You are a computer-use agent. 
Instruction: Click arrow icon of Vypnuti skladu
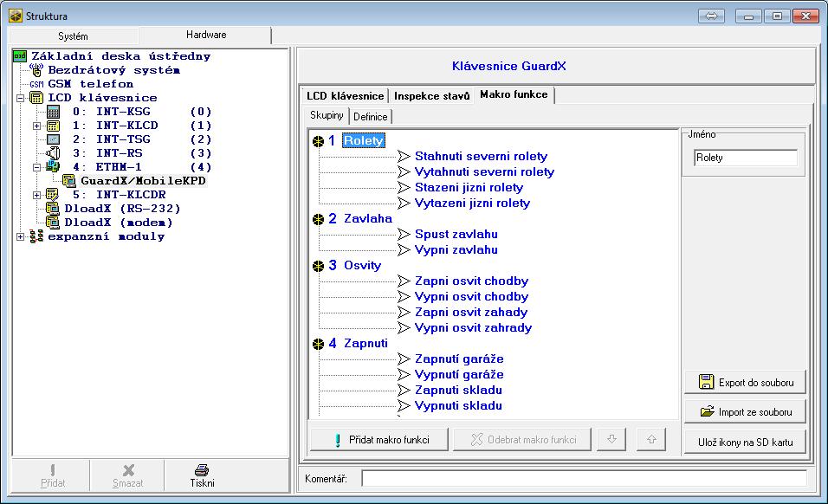(404, 406)
